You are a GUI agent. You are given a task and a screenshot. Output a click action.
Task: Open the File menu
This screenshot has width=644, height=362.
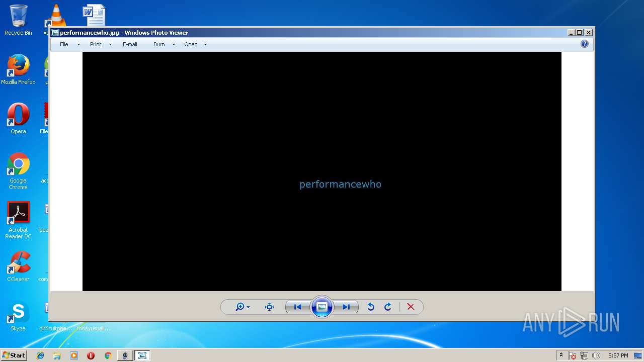click(x=64, y=44)
